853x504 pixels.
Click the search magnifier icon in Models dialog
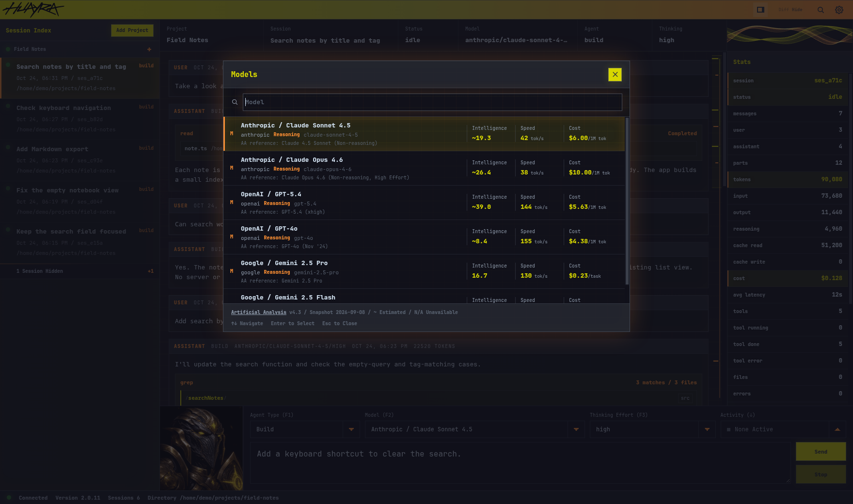(x=235, y=102)
